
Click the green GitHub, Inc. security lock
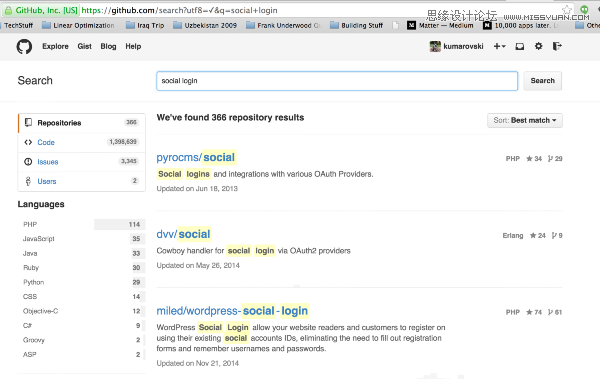[x=8, y=10]
